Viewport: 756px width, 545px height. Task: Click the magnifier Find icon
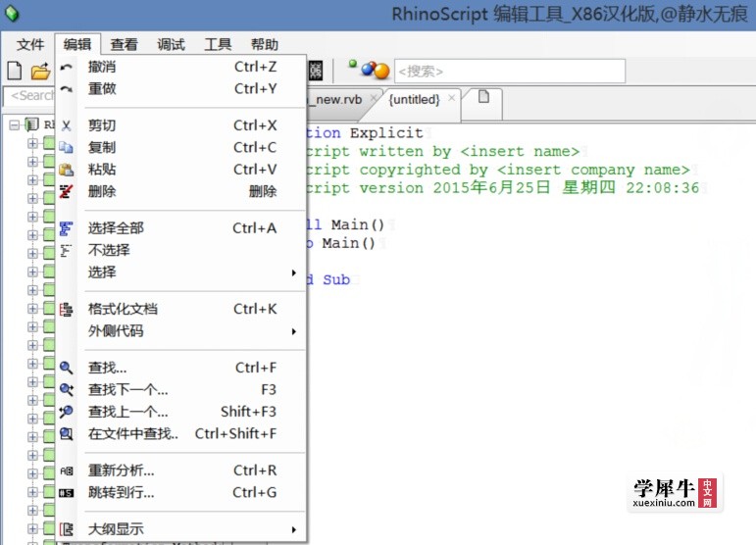[x=67, y=369]
